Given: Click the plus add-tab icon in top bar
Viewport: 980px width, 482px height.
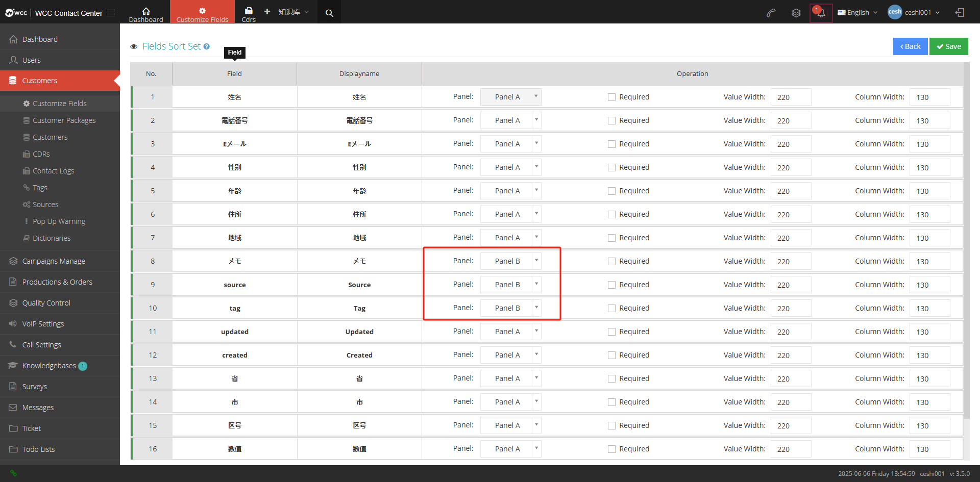Looking at the screenshot, I should [267, 11].
